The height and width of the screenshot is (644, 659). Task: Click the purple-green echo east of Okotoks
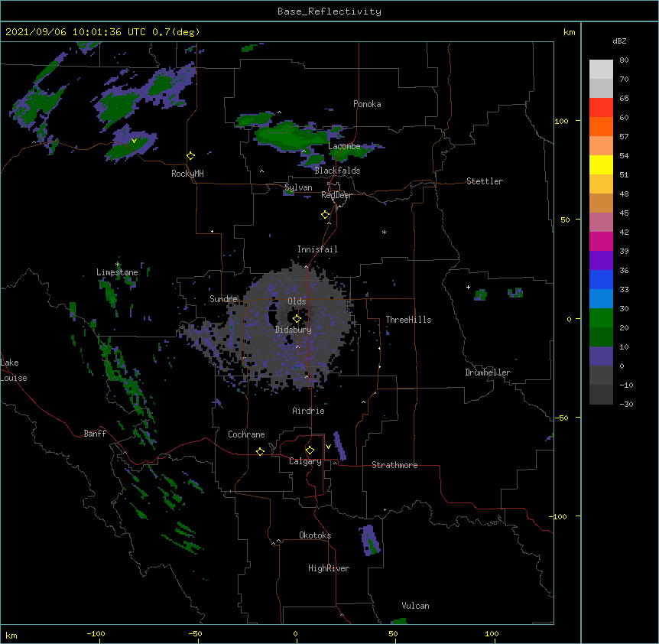pos(369,540)
